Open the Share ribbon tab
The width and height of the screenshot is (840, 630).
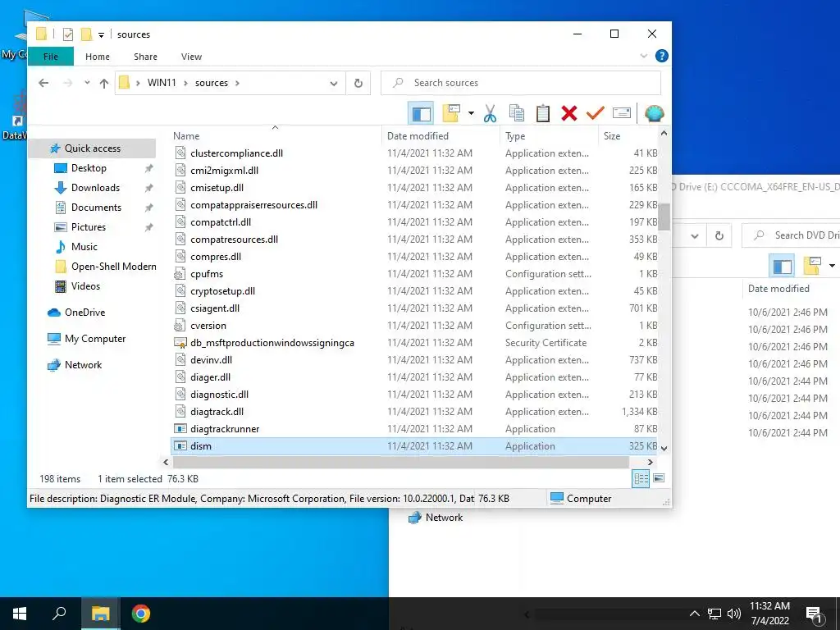[x=145, y=57]
